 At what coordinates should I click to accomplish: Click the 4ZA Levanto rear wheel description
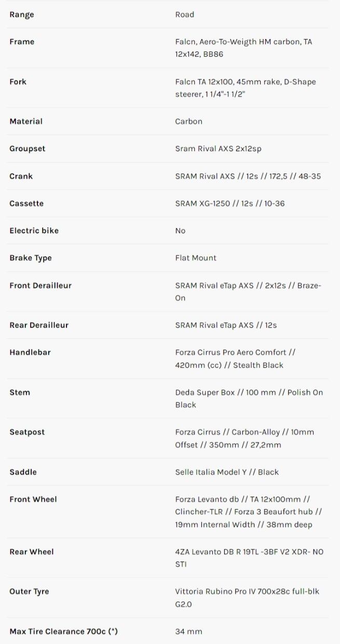[249, 558]
